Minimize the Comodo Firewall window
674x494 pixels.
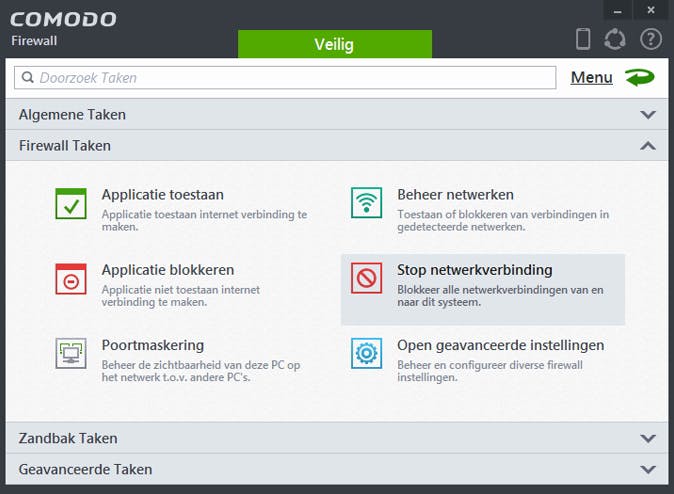[x=617, y=10]
